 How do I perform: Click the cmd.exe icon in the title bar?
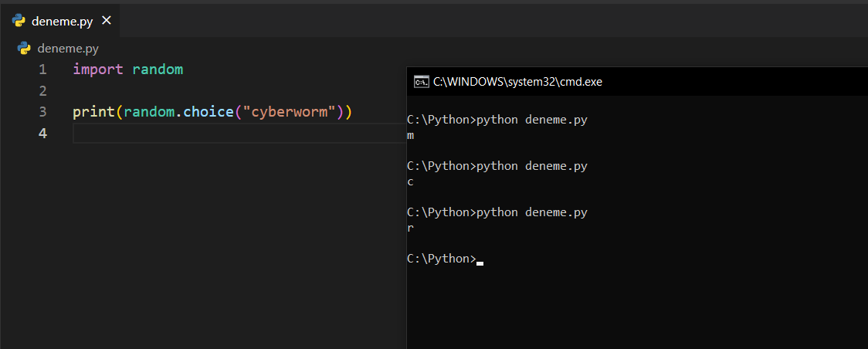422,82
